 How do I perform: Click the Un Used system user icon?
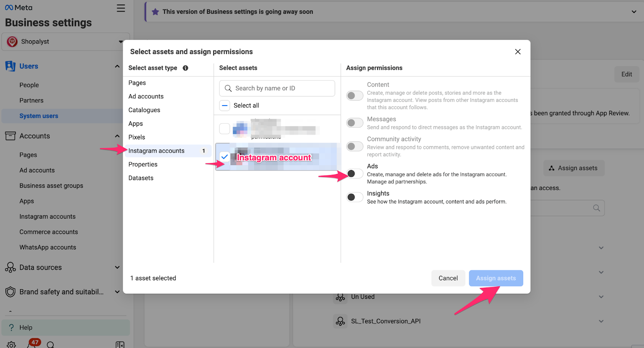tap(341, 297)
